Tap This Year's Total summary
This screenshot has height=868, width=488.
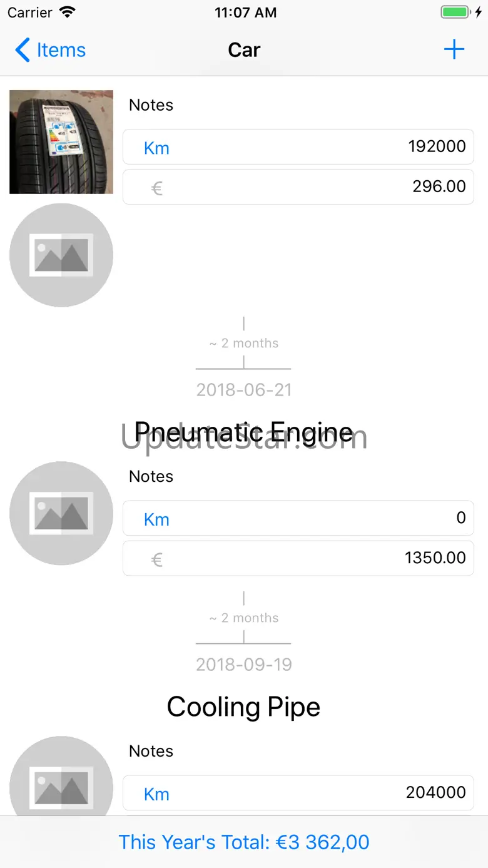[244, 842]
